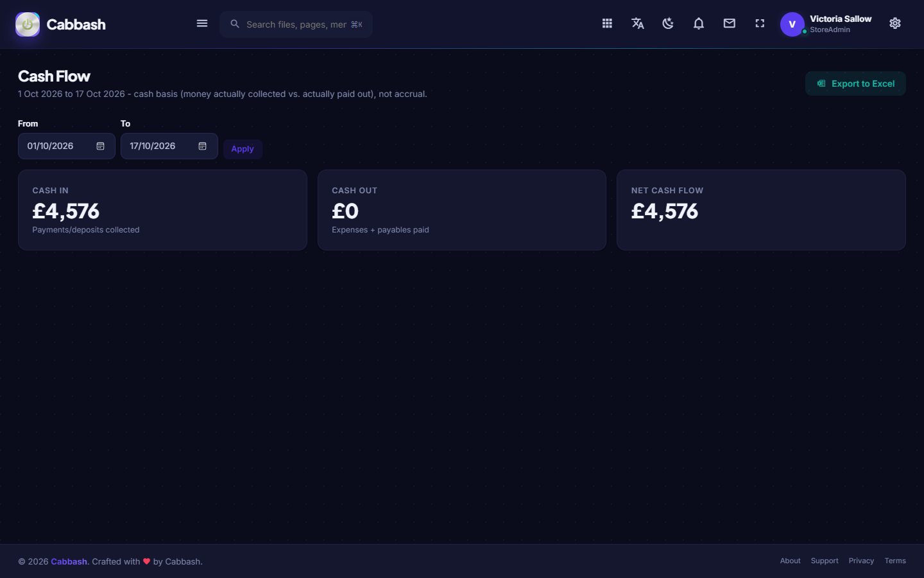This screenshot has width=924, height=578.
Task: Open the Support footer link
Action: tap(825, 561)
